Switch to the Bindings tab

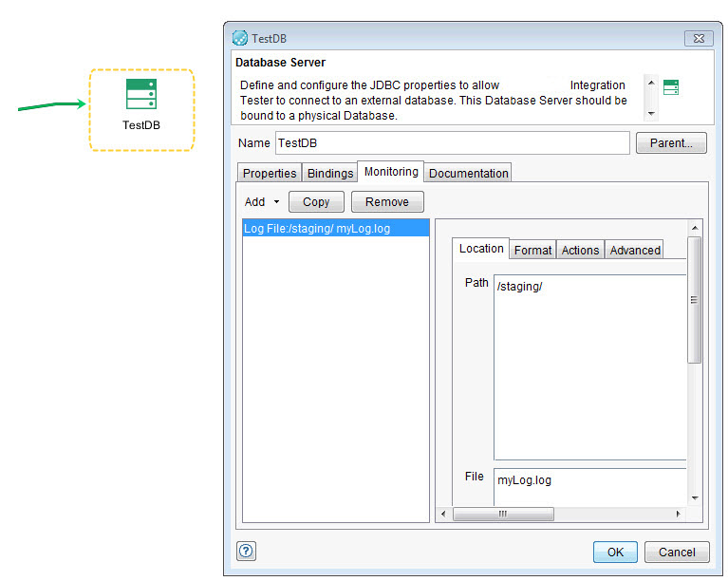coord(330,173)
